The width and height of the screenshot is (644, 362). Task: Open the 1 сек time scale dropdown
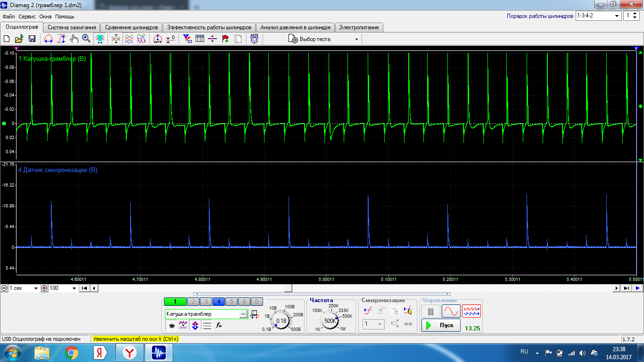tap(24, 288)
